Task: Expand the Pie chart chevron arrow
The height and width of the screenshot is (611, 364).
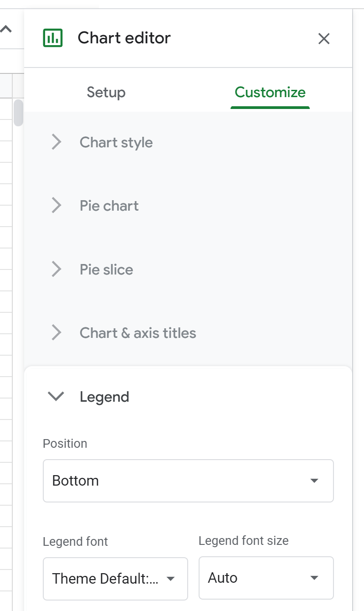Action: point(56,206)
